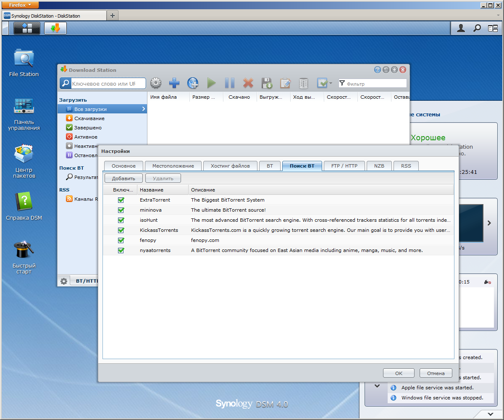This screenshot has width=504, height=420.
Task: Select Завершено filter in sidebar
Action: [102, 128]
